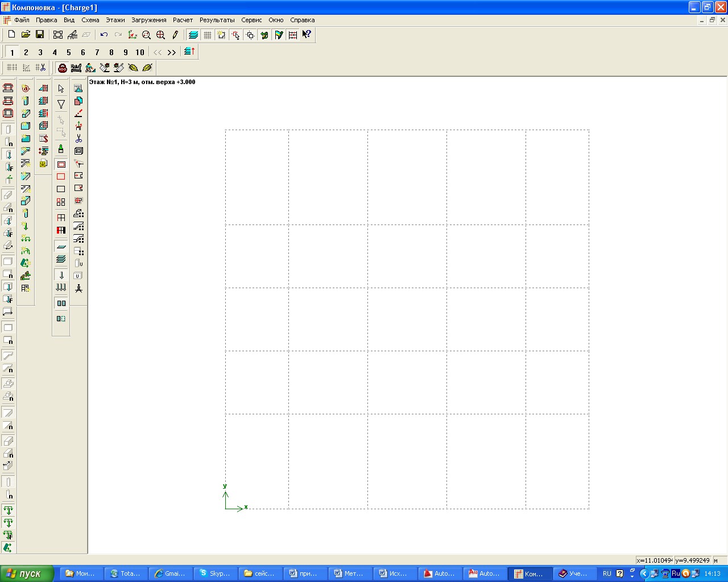Select the pencil tool in the top toolbar
This screenshot has height=582, width=728.
(x=175, y=35)
